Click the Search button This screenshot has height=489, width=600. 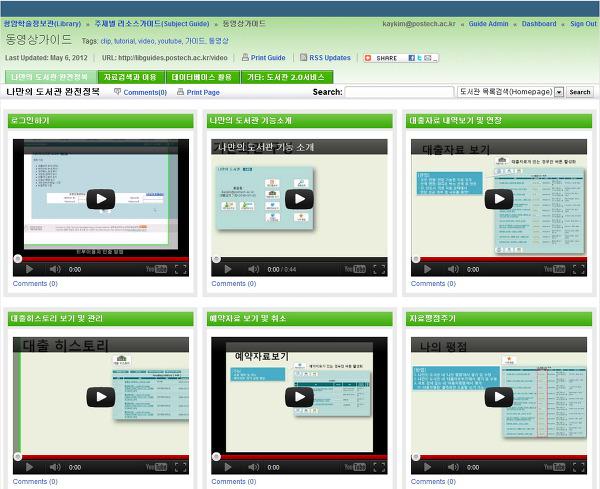(580, 92)
